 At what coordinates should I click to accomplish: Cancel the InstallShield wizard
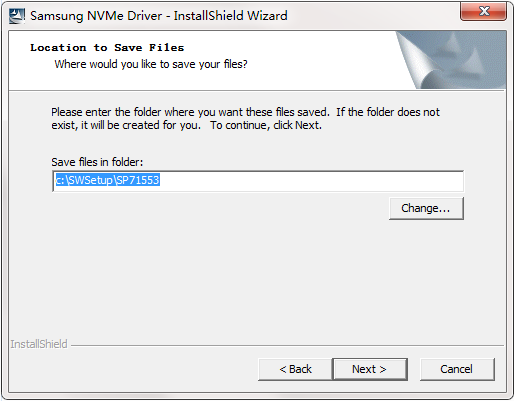pos(457,369)
